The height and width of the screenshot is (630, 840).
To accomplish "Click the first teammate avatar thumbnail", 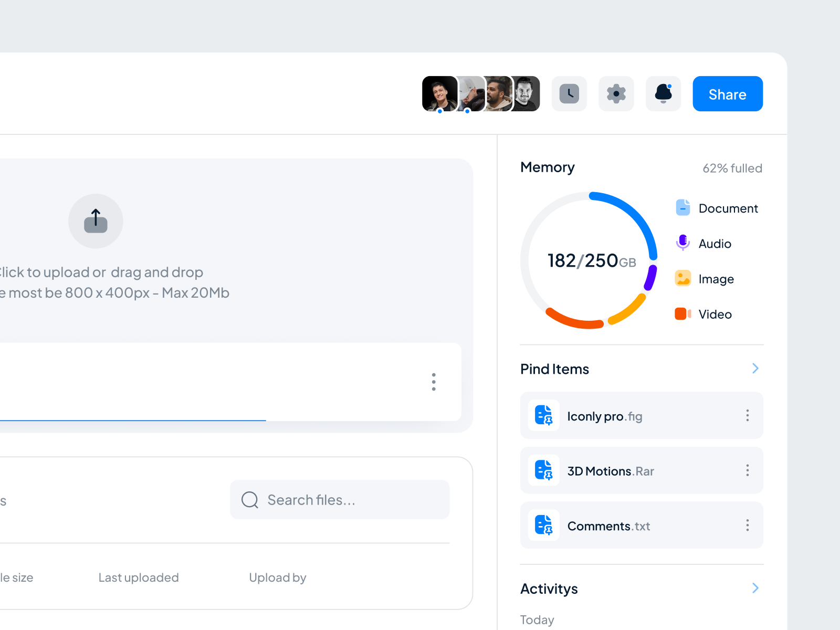I will 439,93.
